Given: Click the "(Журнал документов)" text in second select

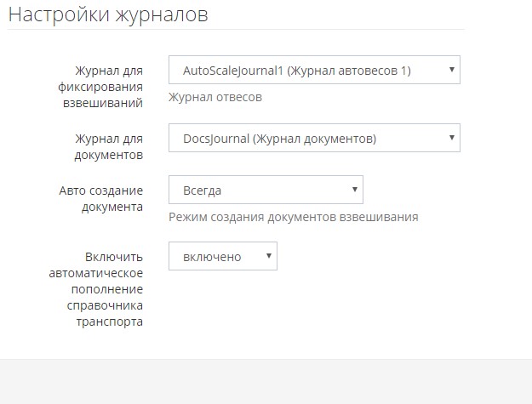Looking at the screenshot, I should point(315,138).
